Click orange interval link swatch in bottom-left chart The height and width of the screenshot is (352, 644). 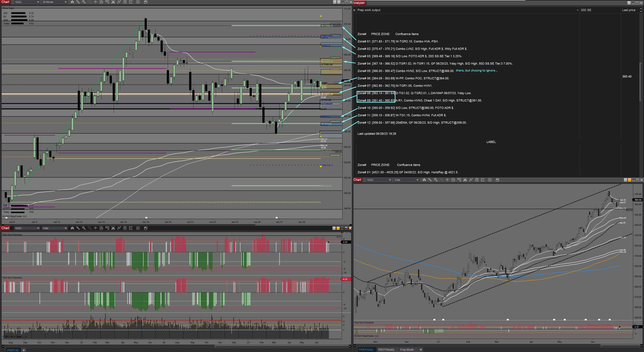coord(338,228)
